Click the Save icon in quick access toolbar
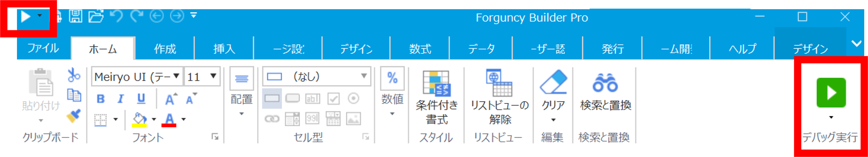Image resolution: width=868 pixels, height=157 pixels. pos(75,16)
